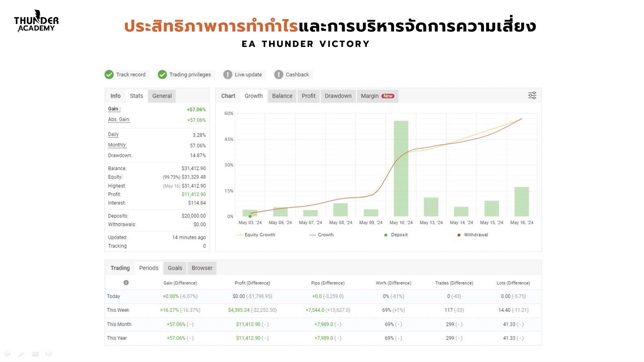Click the Live update warning icon
Image resolution: width=644 pixels, height=362 pixels.
pyautogui.click(x=228, y=74)
